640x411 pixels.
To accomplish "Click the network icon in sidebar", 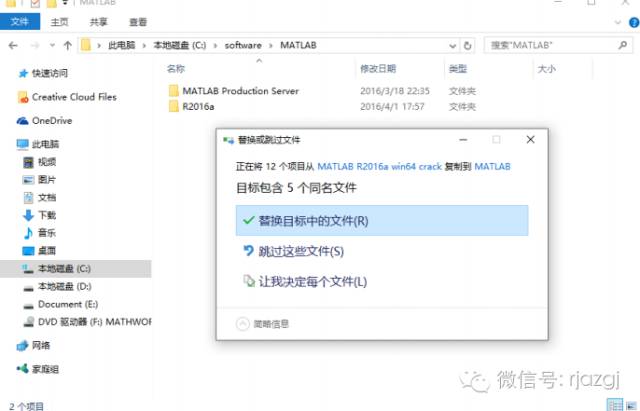I will 23,346.
